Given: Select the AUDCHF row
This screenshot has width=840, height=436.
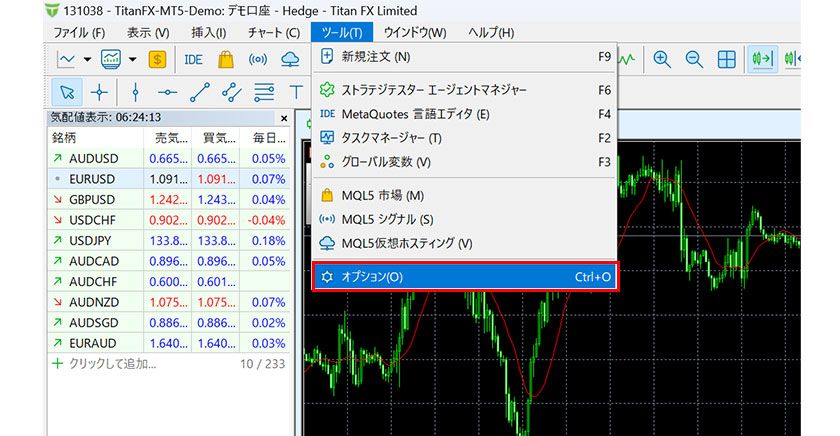Looking at the screenshot, I should tap(169, 282).
